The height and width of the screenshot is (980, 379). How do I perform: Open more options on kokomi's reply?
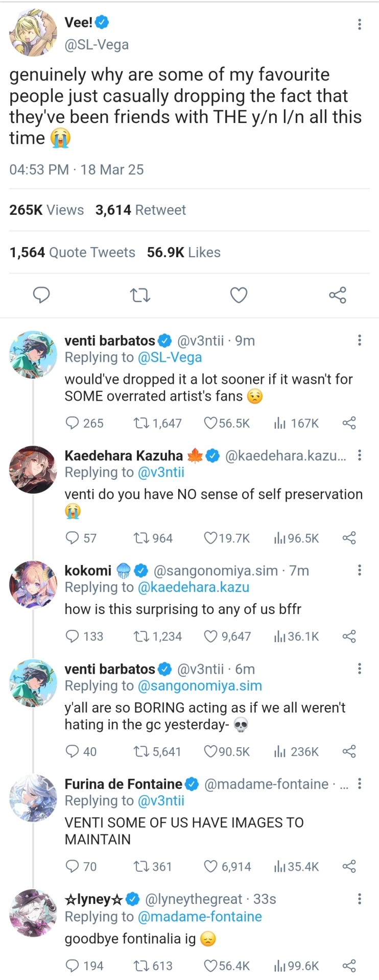point(360,571)
